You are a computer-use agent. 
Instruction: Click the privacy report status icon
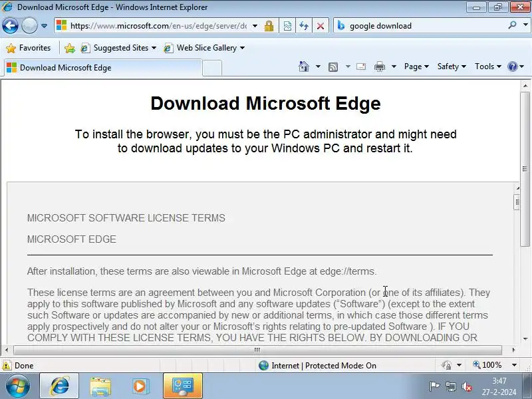pos(446,365)
